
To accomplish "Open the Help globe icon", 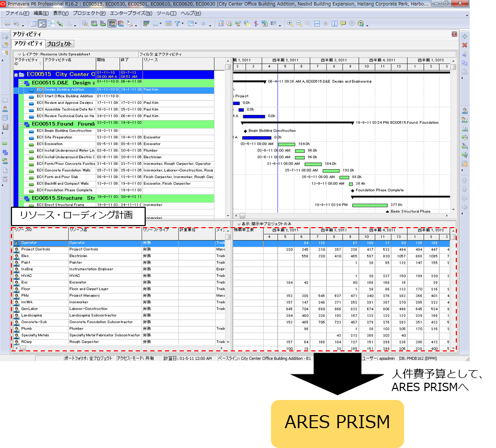I will (x=361, y=23).
